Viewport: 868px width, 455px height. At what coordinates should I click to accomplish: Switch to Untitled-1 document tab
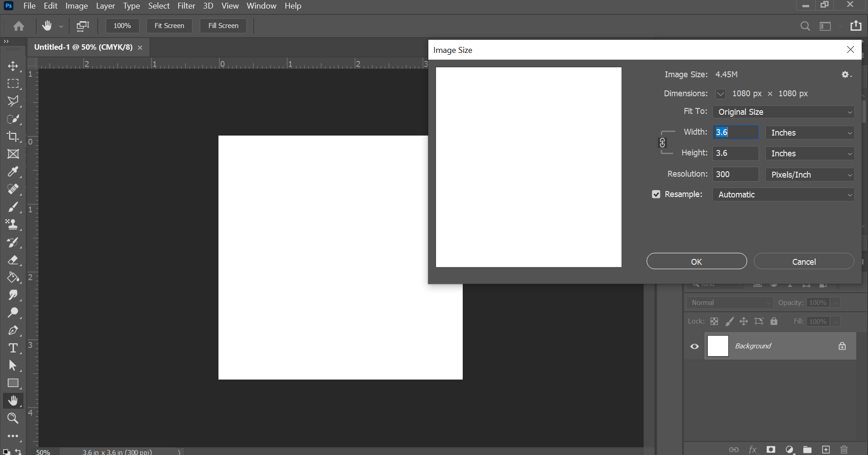click(84, 47)
